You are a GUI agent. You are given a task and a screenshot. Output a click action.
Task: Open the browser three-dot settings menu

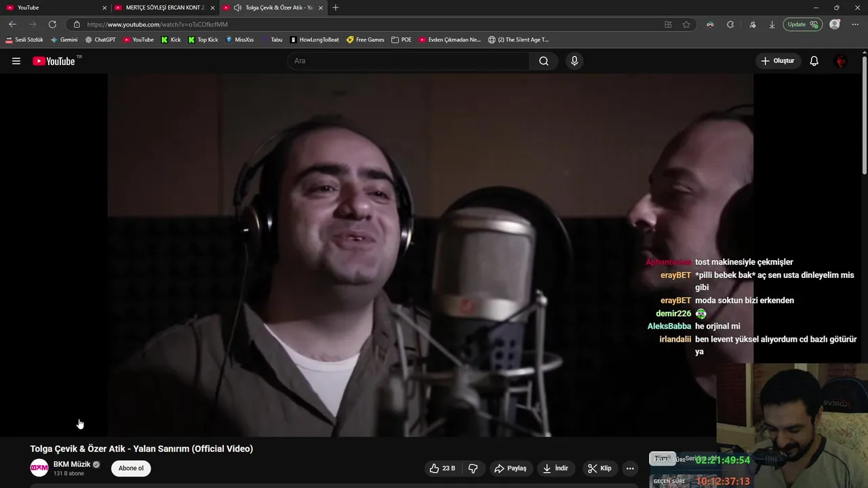point(856,24)
